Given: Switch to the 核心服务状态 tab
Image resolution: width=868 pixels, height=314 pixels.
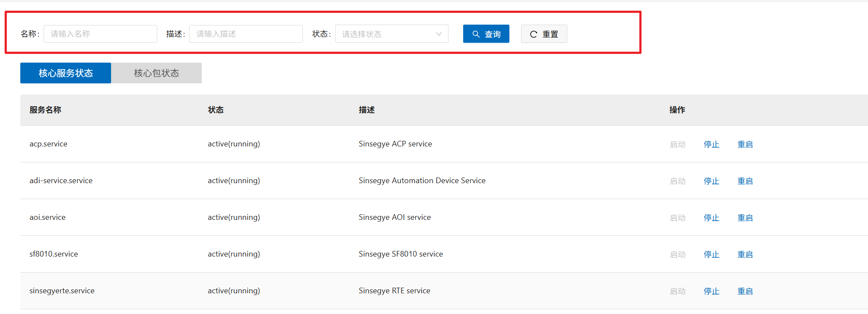Looking at the screenshot, I should 66,73.
